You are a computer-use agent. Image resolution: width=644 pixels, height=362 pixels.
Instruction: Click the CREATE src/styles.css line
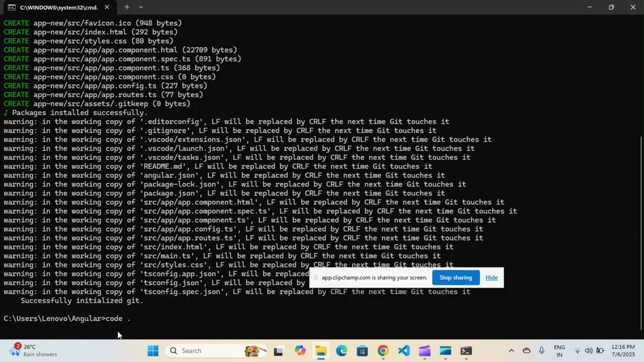[x=89, y=41]
